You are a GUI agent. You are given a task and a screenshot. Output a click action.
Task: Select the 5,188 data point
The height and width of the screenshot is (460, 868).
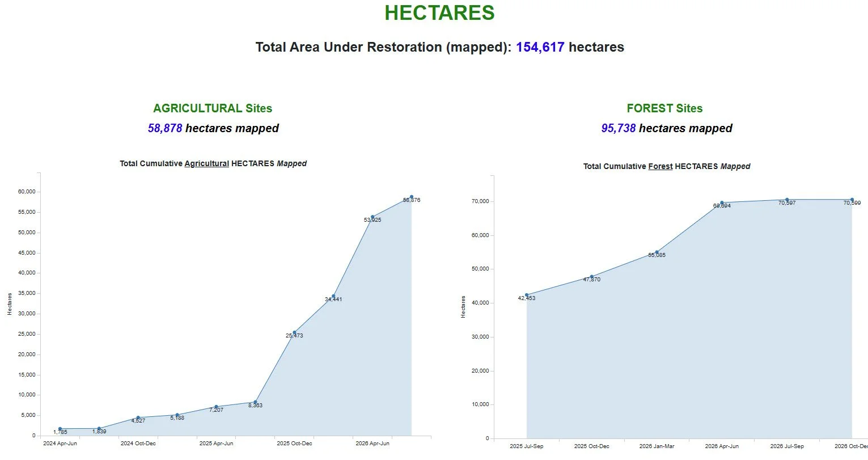tap(177, 415)
